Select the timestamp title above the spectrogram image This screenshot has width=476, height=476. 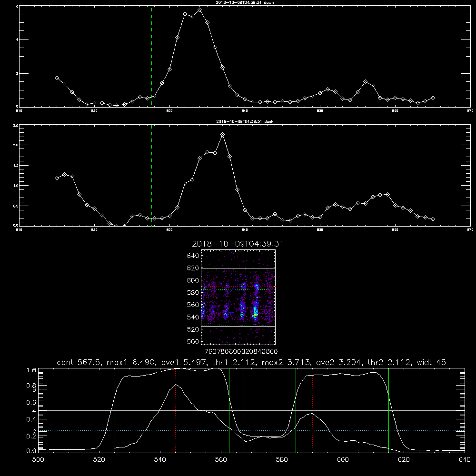pyautogui.click(x=238, y=244)
